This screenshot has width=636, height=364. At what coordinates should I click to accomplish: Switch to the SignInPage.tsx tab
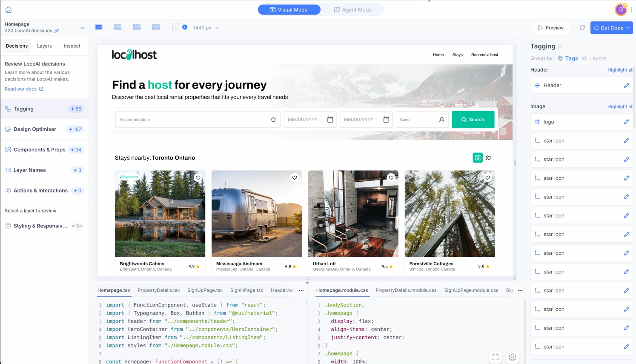247,290
